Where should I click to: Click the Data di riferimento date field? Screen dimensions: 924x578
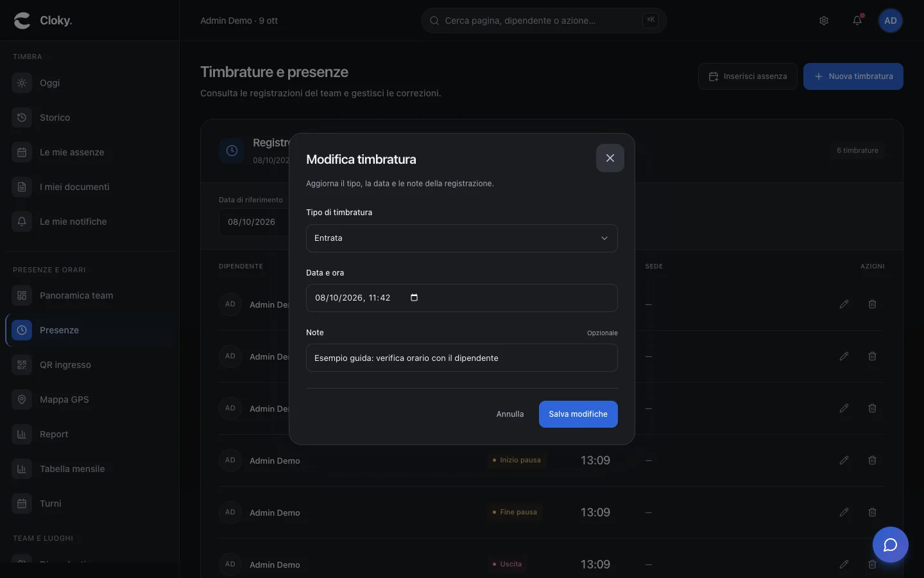pyautogui.click(x=254, y=222)
